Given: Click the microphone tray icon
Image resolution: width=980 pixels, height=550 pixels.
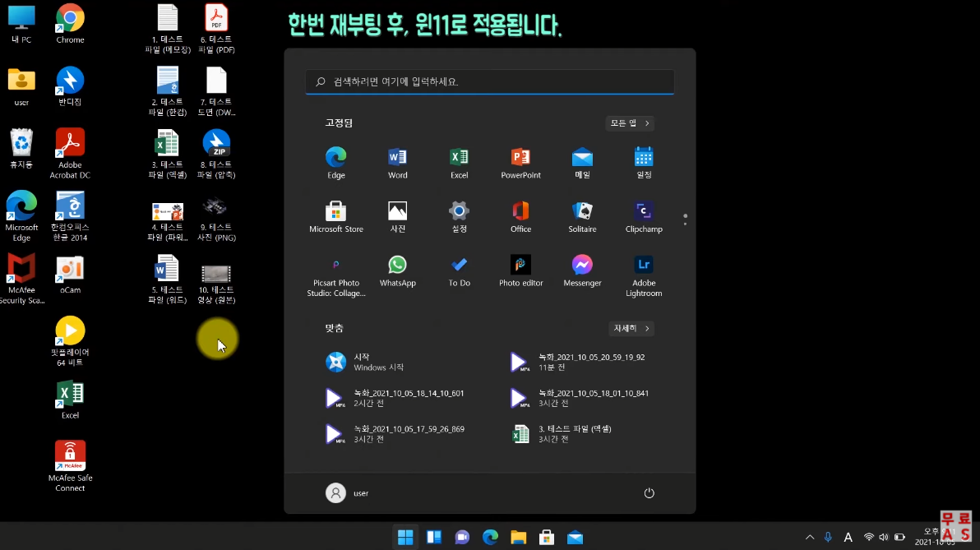Looking at the screenshot, I should click(x=828, y=537).
